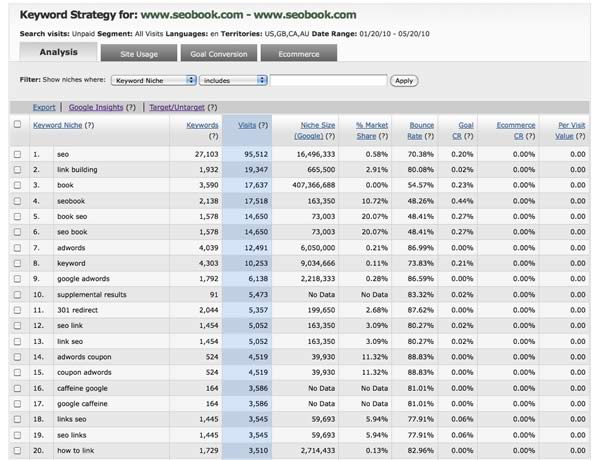
Task: Sort by Ecommerce CR column header
Action: tap(516, 131)
